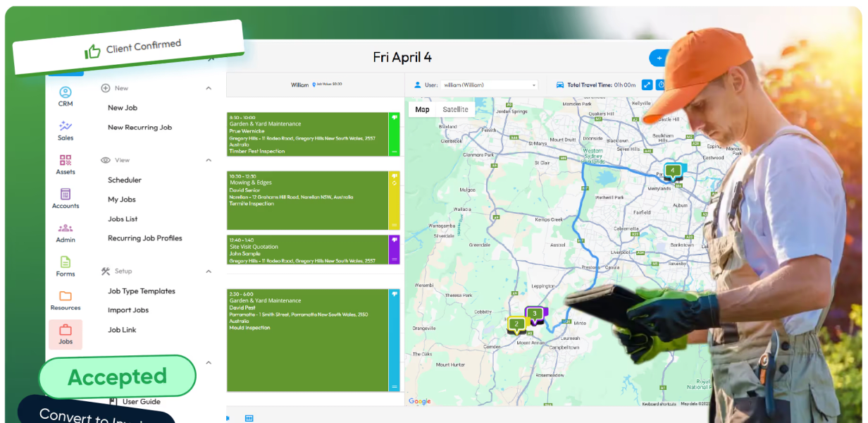Viewport: 868px width, 423px height.
Task: Open the 2:30 - 6:00 Garden & Yard Maintenance job
Action: coord(308,340)
